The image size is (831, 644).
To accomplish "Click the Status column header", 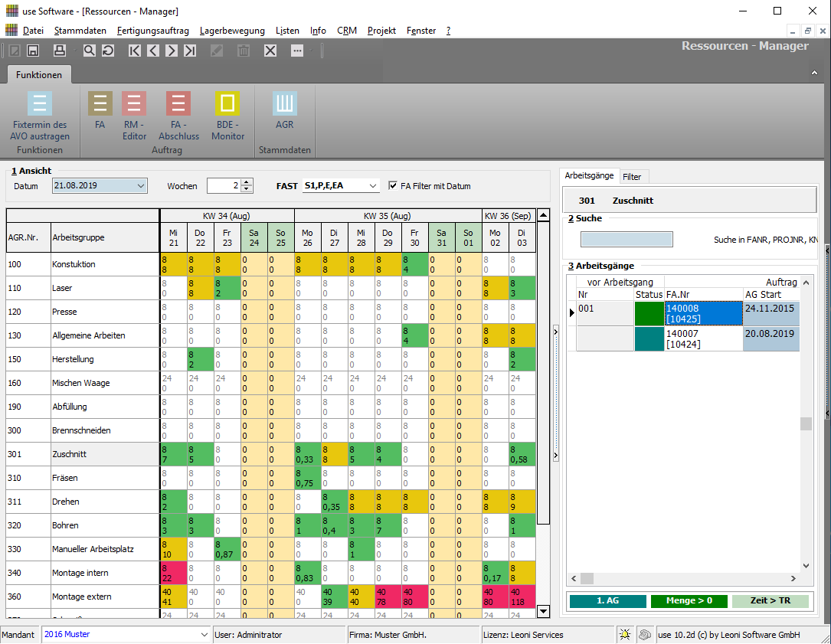I will click(649, 294).
